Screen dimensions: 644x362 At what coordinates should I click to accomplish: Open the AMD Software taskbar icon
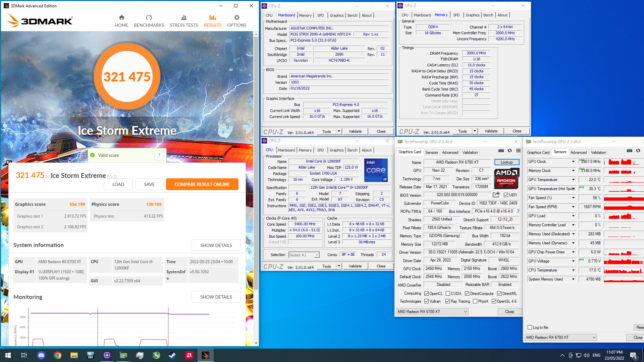pyautogui.click(x=189, y=355)
